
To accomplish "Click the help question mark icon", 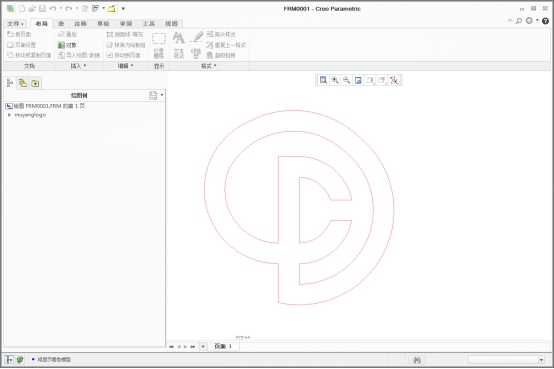I will pyautogui.click(x=545, y=21).
